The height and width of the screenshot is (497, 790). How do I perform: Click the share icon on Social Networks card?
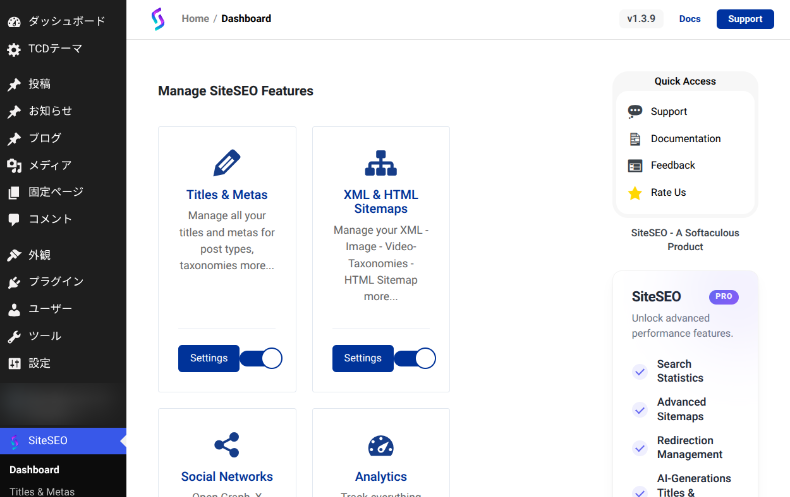click(x=227, y=445)
